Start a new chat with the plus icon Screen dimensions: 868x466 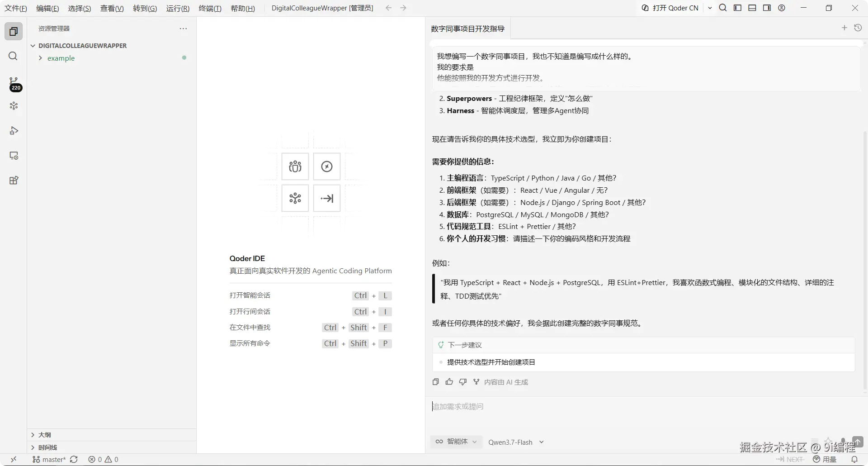844,28
